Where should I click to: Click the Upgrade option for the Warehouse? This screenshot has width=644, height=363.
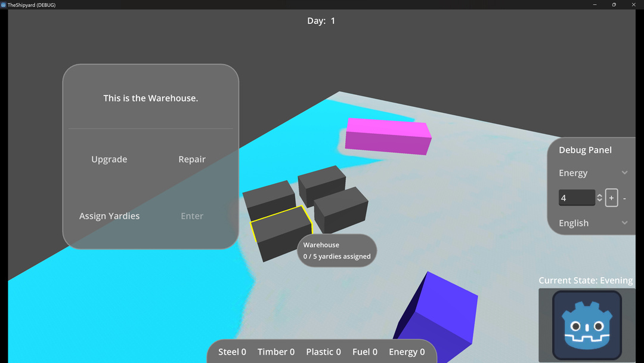pos(109,159)
